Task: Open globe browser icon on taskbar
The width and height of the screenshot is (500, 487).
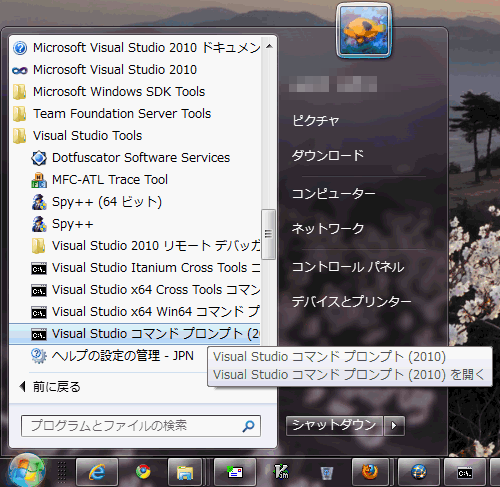Action: point(419,472)
